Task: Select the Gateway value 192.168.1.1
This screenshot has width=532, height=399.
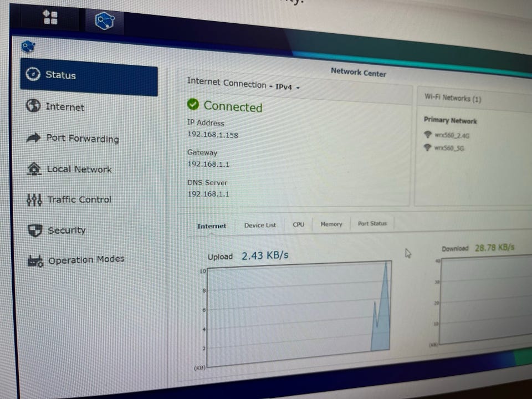Action: (x=208, y=164)
